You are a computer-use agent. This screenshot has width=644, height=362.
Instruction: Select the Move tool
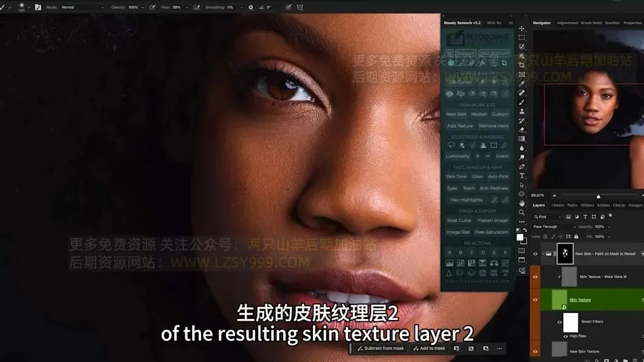point(522,29)
